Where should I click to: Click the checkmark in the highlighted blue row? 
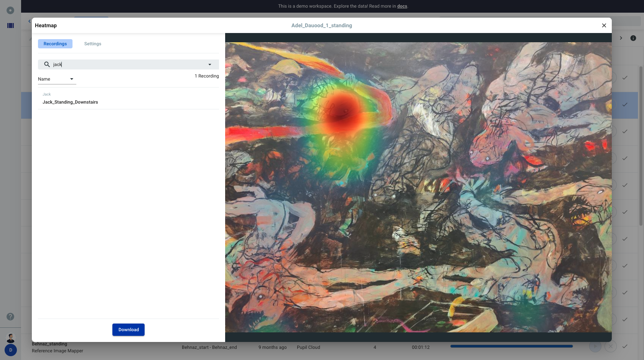tap(625, 104)
